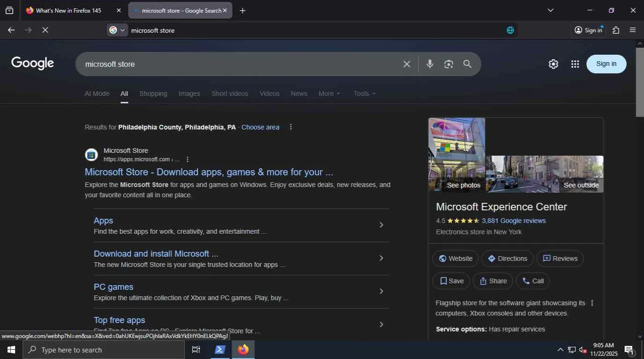This screenshot has width=644, height=359.
Task: Open options menu beside Choose area
Action: tap(291, 127)
